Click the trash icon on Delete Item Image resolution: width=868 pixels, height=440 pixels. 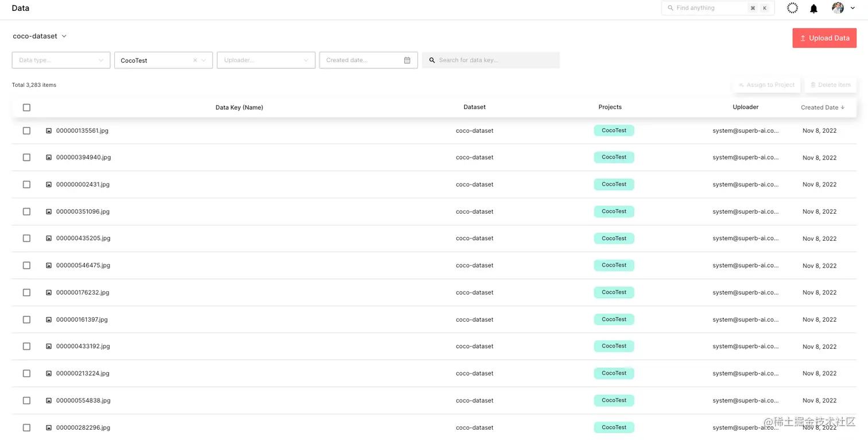pyautogui.click(x=813, y=84)
